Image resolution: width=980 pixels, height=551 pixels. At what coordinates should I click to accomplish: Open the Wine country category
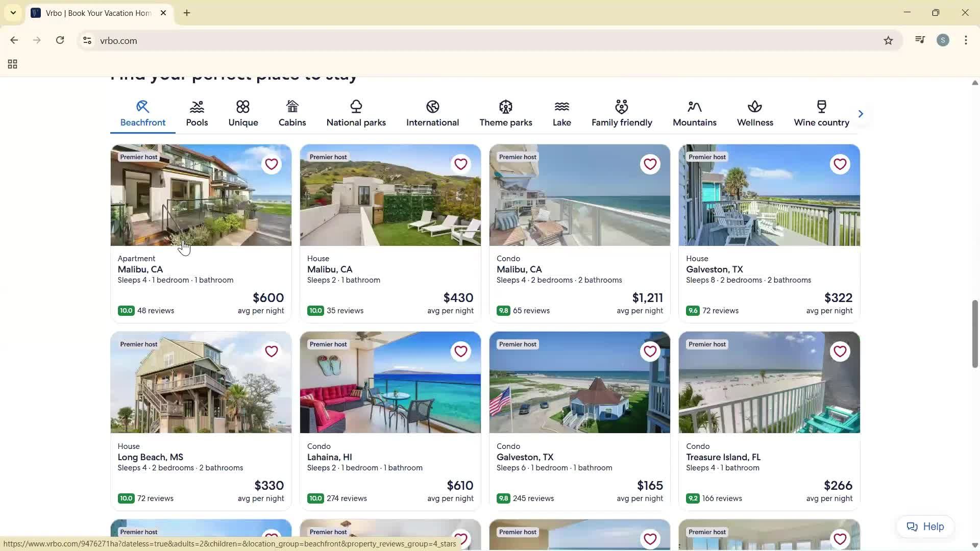tap(821, 112)
